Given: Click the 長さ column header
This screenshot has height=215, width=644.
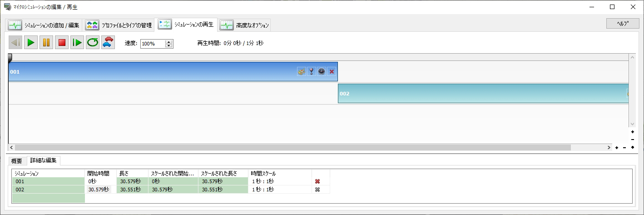Looking at the screenshot, I should pyautogui.click(x=132, y=173).
